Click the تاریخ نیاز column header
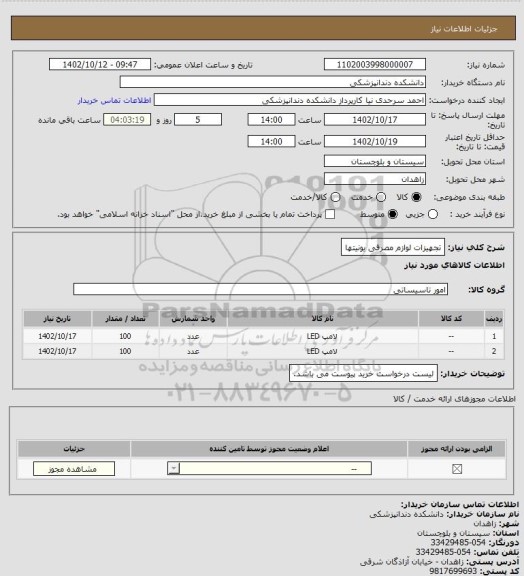The width and height of the screenshot is (524, 576). tap(57, 319)
